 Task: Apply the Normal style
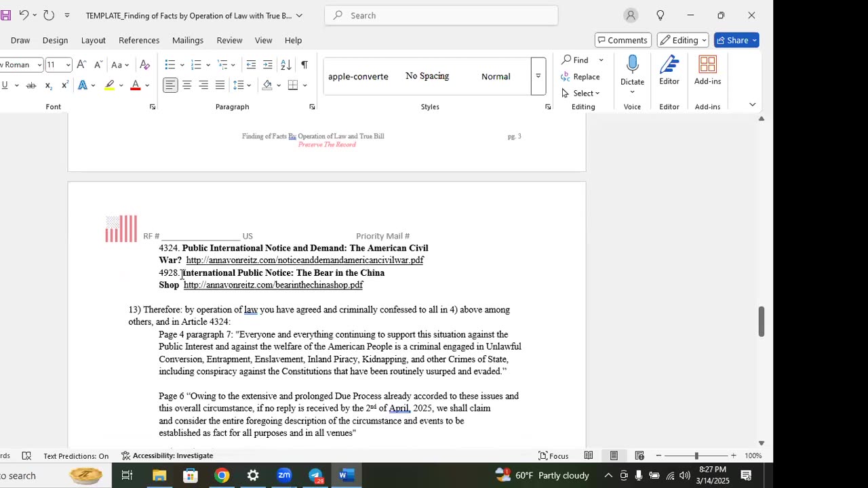[x=496, y=76]
